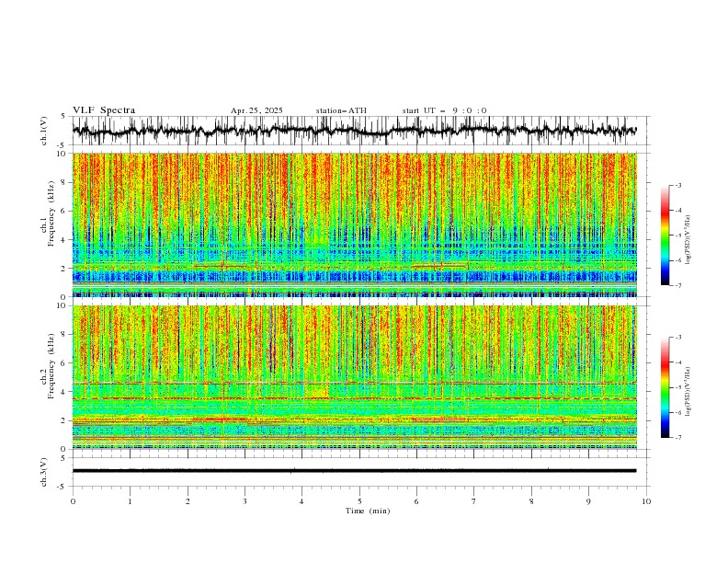Viewport: 728px width, 563px height.
Task: Click the ch.1 voltage waveform trace panel
Action: (361, 131)
